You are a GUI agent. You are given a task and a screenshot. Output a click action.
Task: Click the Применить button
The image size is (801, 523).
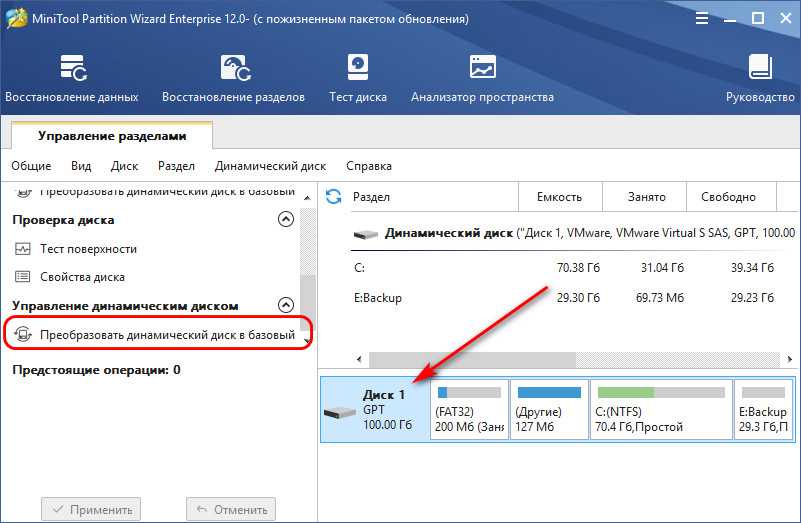[x=91, y=509]
